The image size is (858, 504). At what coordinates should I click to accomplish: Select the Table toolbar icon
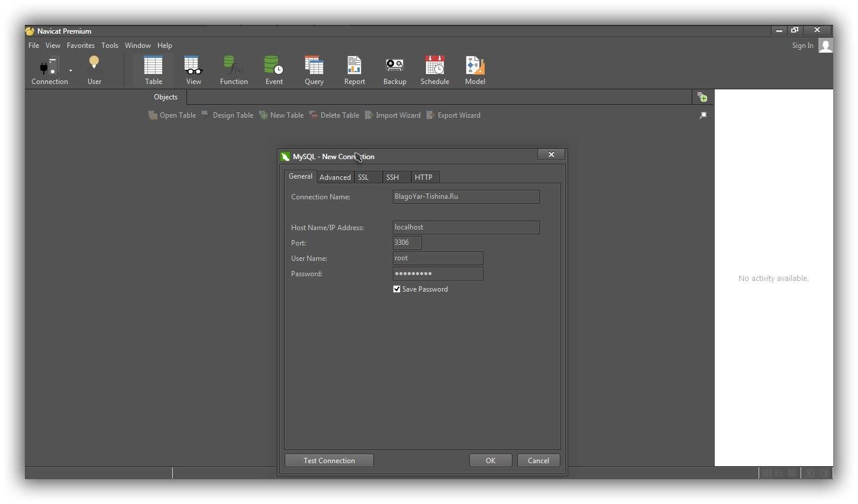coord(153,70)
